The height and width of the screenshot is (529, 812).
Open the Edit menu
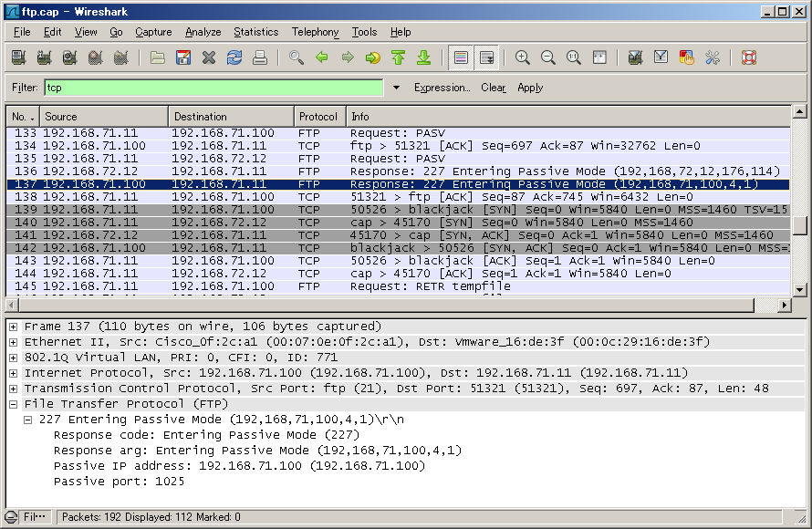click(52, 32)
